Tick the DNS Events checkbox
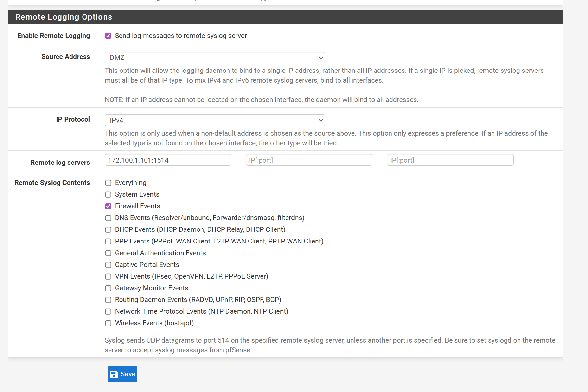588x392 pixels. pyautogui.click(x=108, y=218)
